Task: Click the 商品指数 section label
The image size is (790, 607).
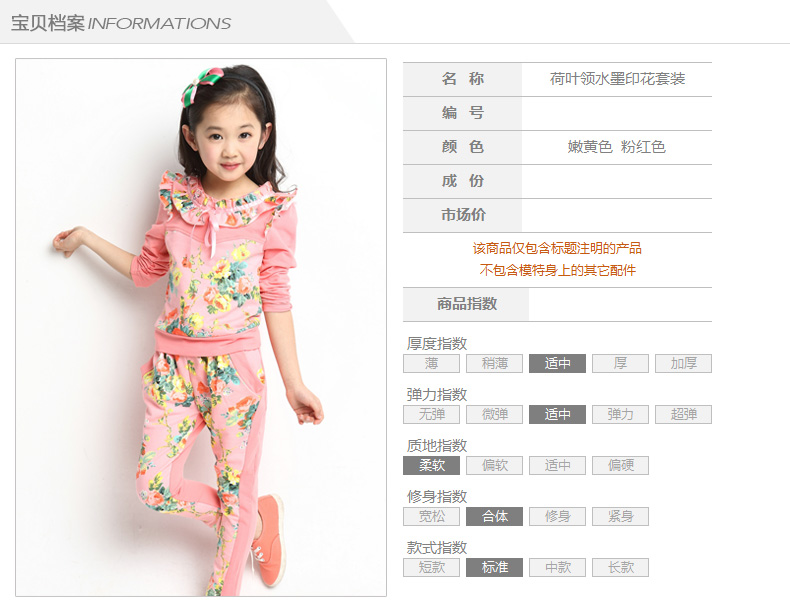Action: coord(467,304)
